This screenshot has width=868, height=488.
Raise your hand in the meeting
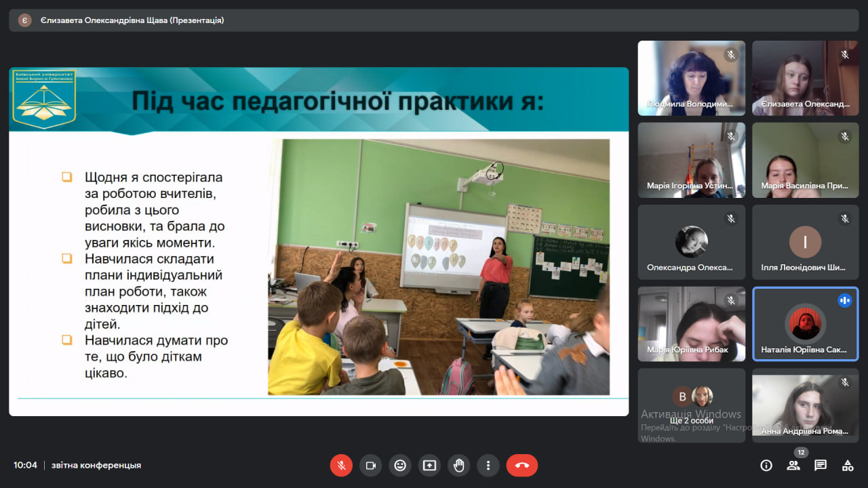tap(459, 466)
